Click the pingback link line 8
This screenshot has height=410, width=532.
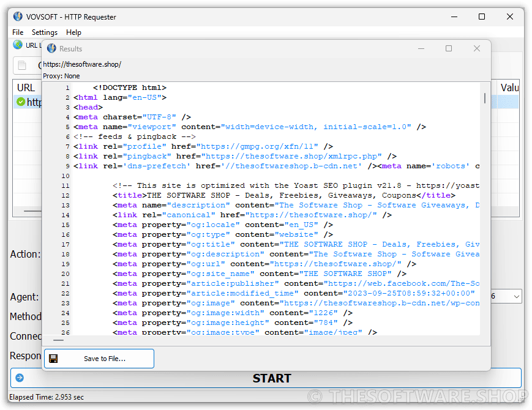[235, 156]
